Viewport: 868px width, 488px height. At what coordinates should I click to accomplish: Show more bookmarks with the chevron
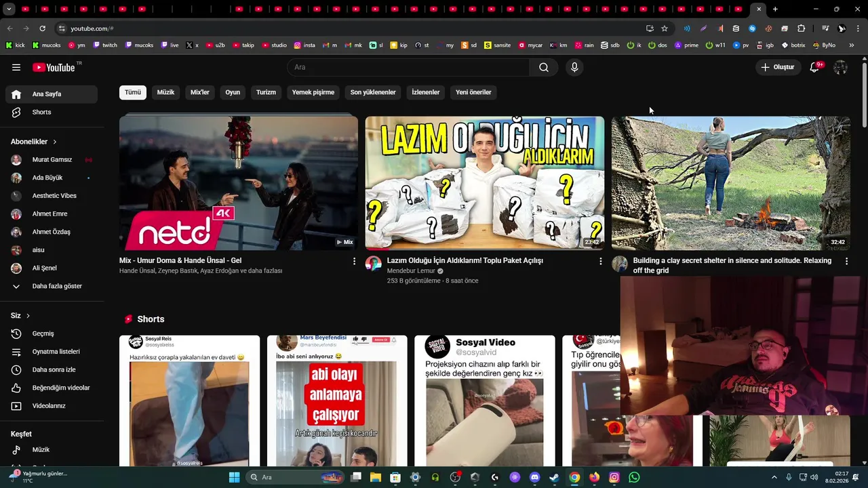852,45
